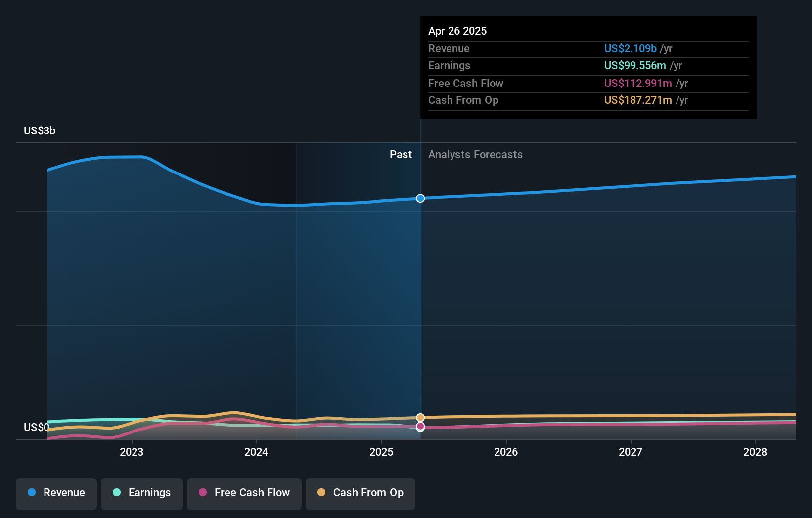Click the US$0 y-axis label
812x518 pixels.
tap(37, 427)
